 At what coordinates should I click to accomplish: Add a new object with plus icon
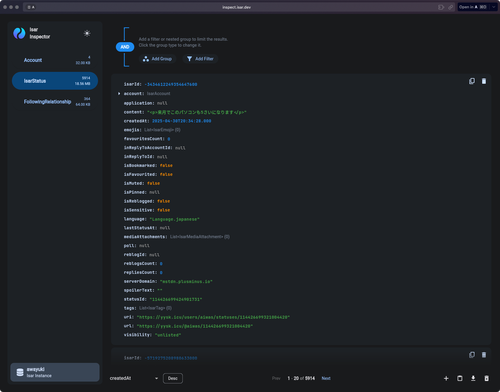[x=446, y=378]
